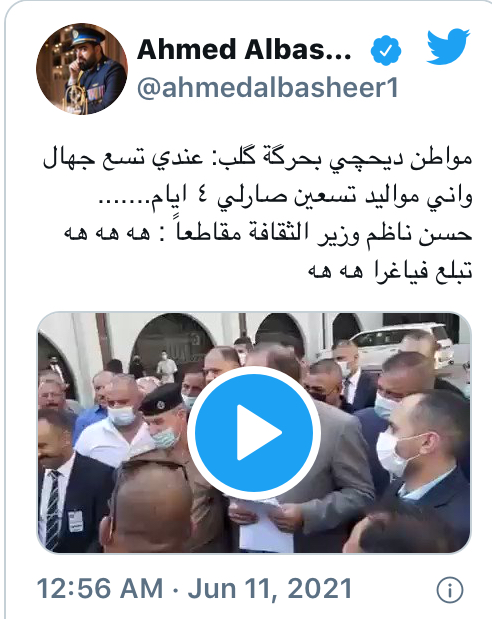
Task: Click the person in white coat in background
Action: [x=167, y=367]
